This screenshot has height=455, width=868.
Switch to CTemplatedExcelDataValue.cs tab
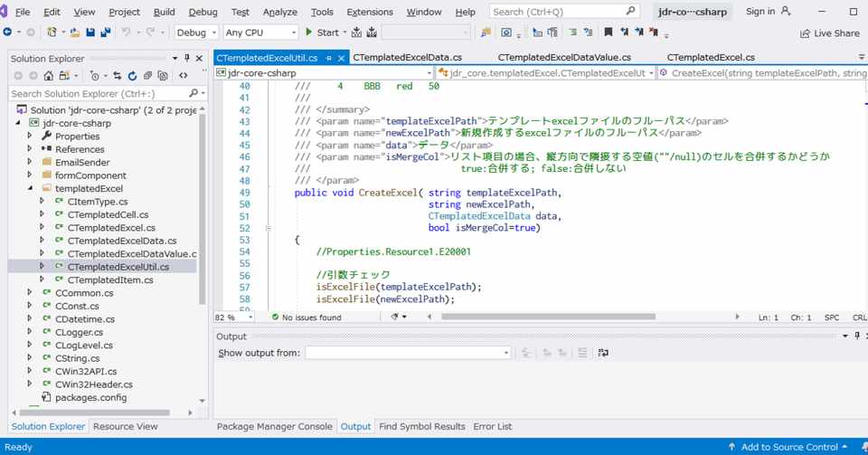coord(564,58)
